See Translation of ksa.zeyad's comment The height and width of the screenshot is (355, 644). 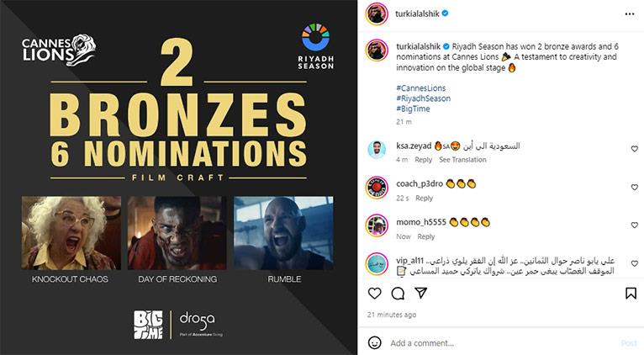[462, 160]
